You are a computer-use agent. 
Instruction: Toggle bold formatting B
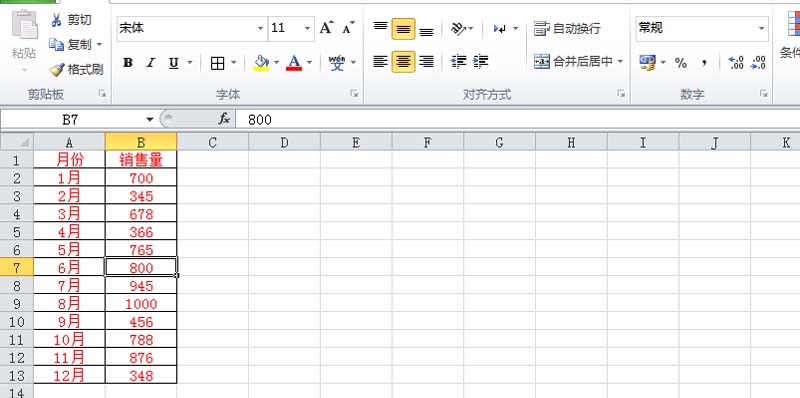tap(128, 63)
